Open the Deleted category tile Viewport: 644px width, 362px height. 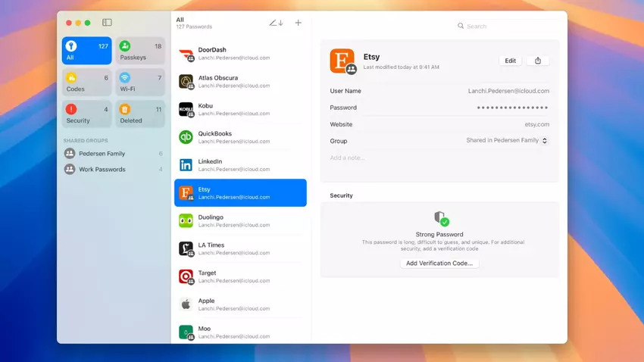140,114
